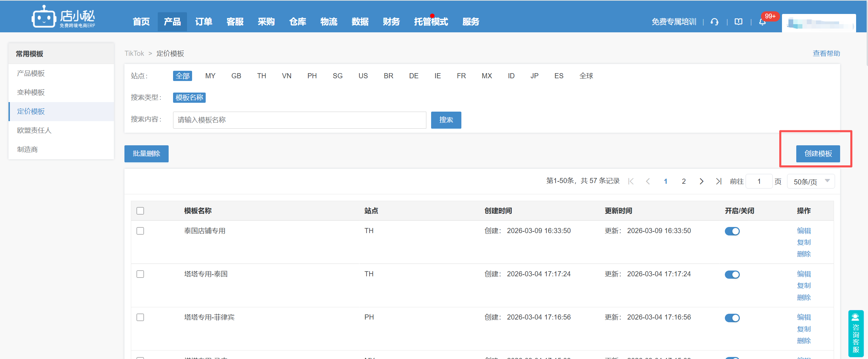Click the 查看帮助 link
This screenshot has height=359, width=868.
[x=826, y=53]
